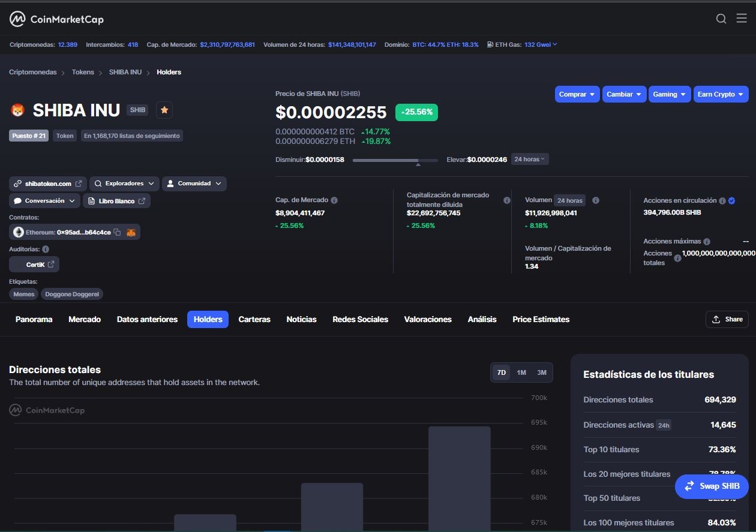The width and height of the screenshot is (756, 532).
Task: Open the Price Estimates tab
Action: pos(541,319)
